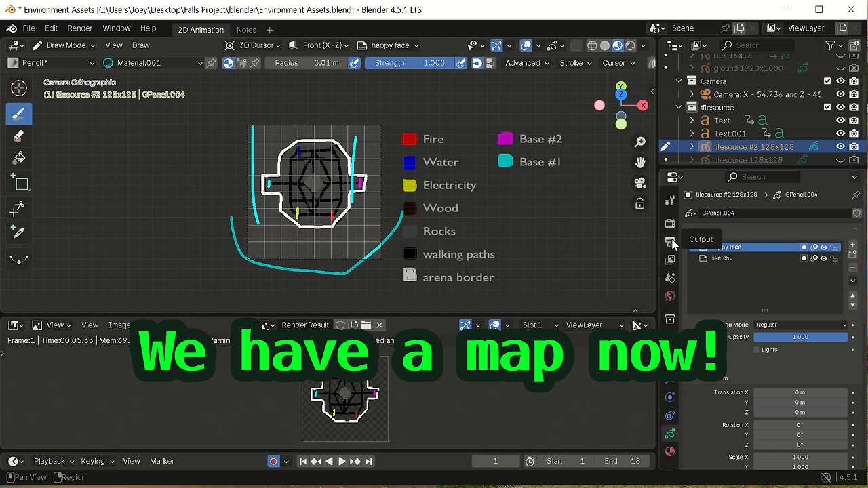Select the Erase tool in the toolbar

click(19, 136)
